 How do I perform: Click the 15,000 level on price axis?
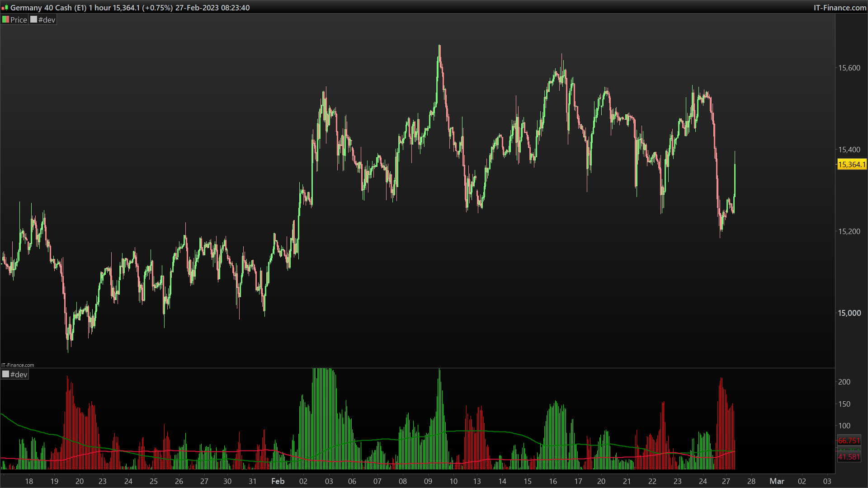point(849,313)
